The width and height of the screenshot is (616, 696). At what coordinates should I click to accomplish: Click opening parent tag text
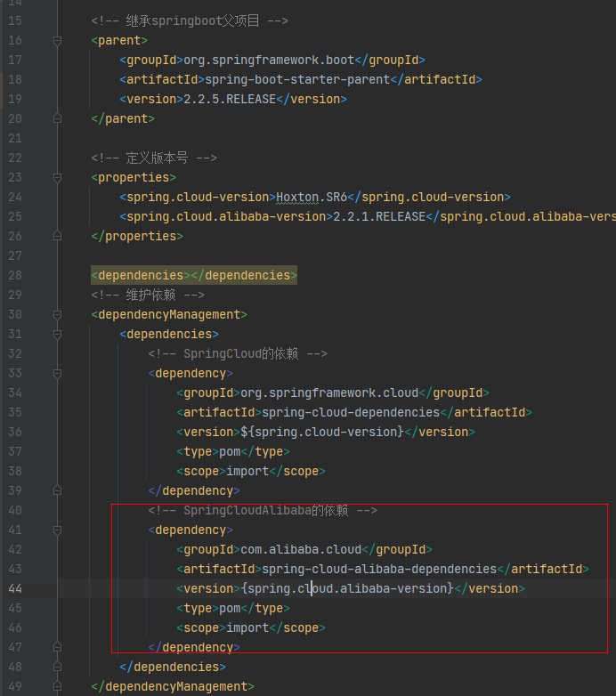pyautogui.click(x=119, y=40)
